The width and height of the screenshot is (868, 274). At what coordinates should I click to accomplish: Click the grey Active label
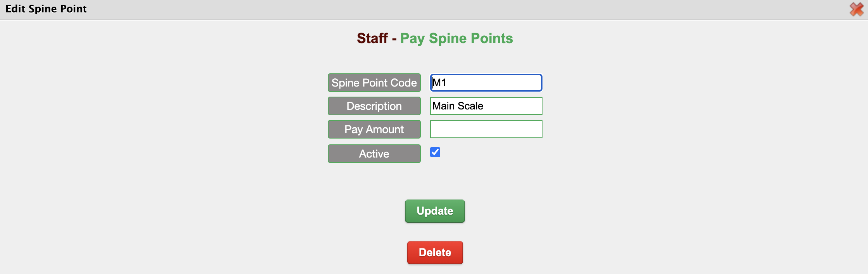(374, 154)
